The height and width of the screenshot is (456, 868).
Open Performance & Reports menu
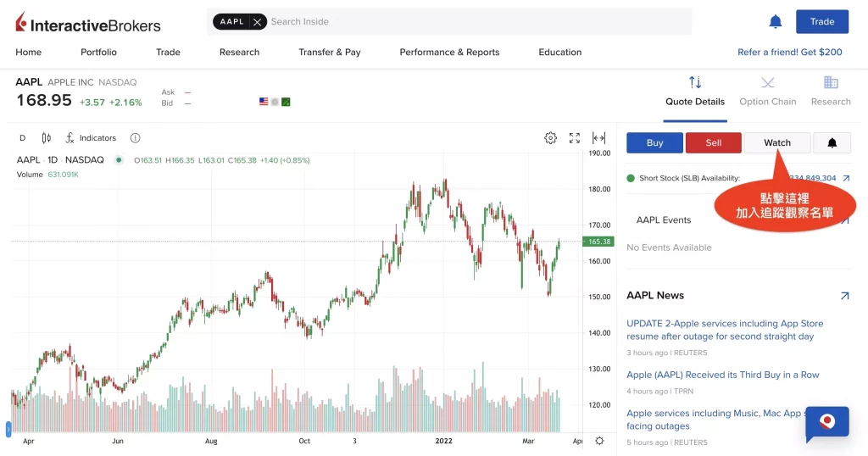(x=449, y=52)
